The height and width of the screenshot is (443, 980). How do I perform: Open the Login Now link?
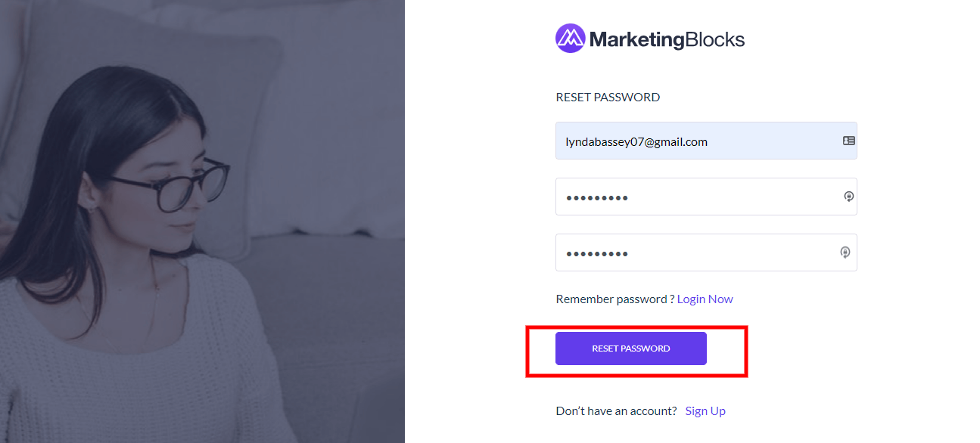tap(705, 299)
